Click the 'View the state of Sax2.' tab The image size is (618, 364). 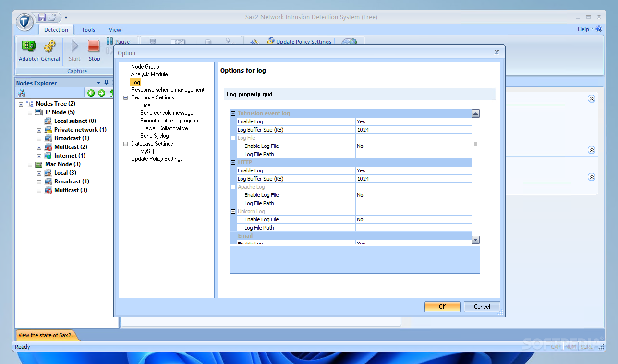[x=46, y=335]
